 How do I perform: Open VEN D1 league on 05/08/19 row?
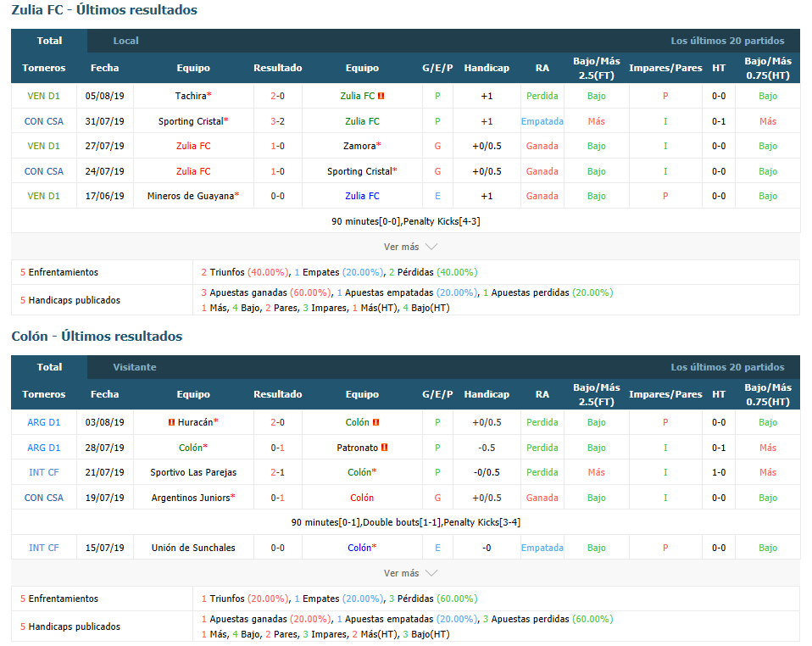click(x=43, y=96)
